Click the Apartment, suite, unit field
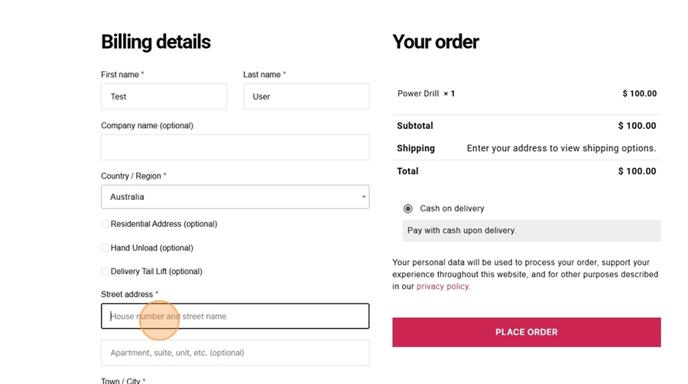Image resolution: width=688 pixels, height=384 pixels. (235, 352)
